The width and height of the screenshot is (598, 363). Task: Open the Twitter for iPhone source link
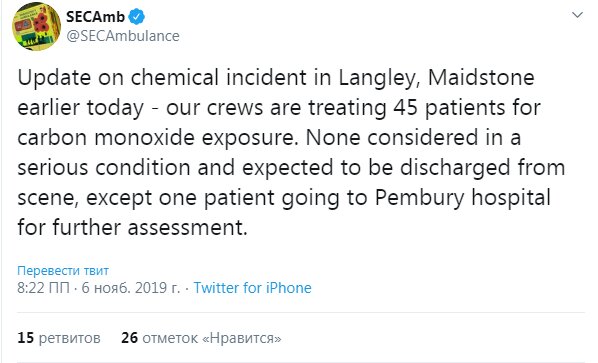[x=252, y=288]
